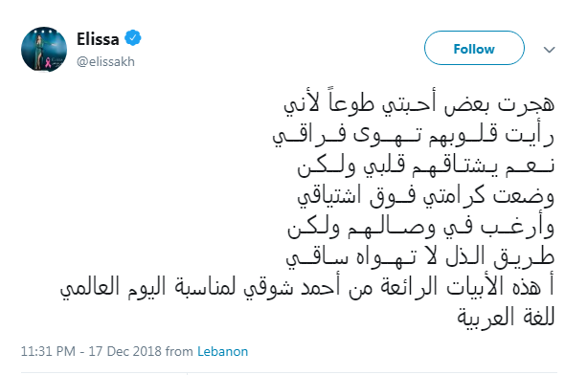Follow the Elissa account
Screen dimensions: 588x375
point(474,48)
